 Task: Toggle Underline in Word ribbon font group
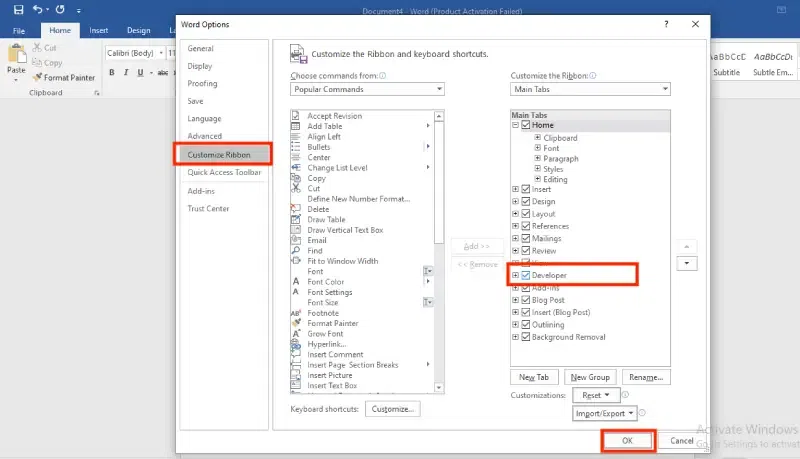140,72
